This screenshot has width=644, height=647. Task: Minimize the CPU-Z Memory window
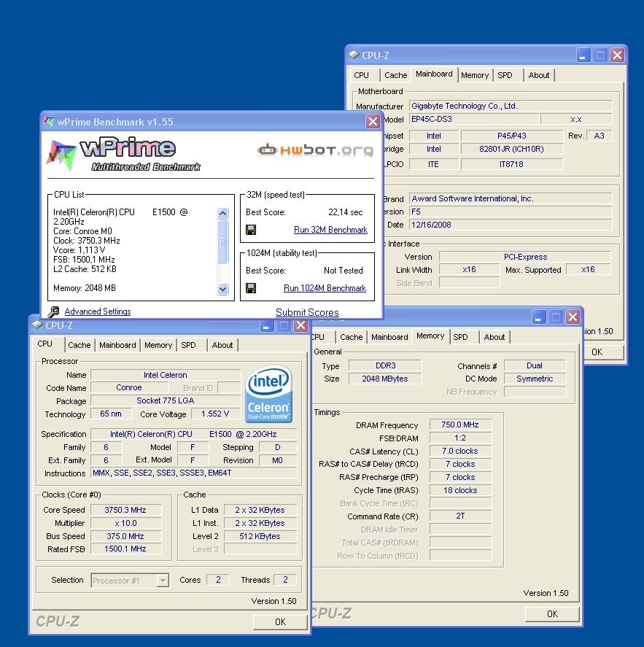pyautogui.click(x=539, y=317)
